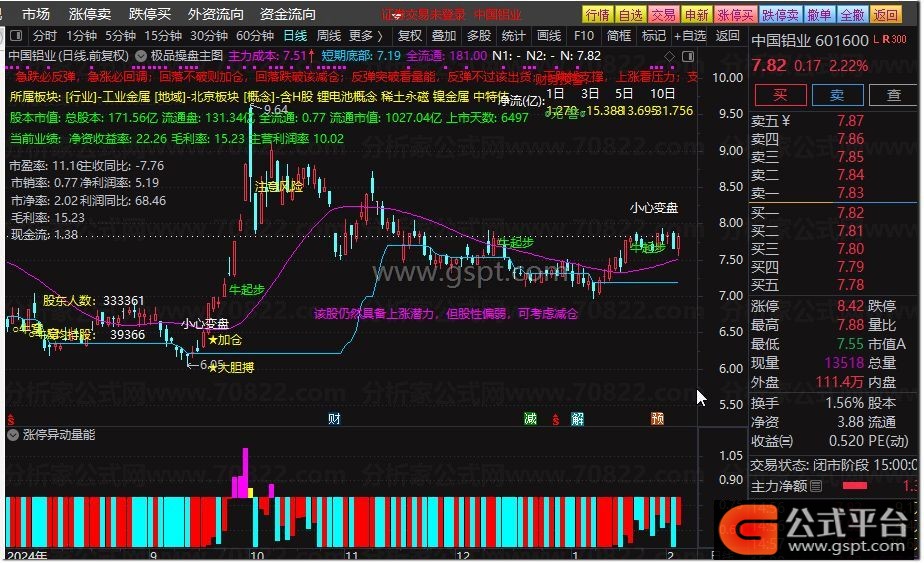Click the red 买 buy button
The height and width of the screenshot is (563, 924).
[x=780, y=95]
